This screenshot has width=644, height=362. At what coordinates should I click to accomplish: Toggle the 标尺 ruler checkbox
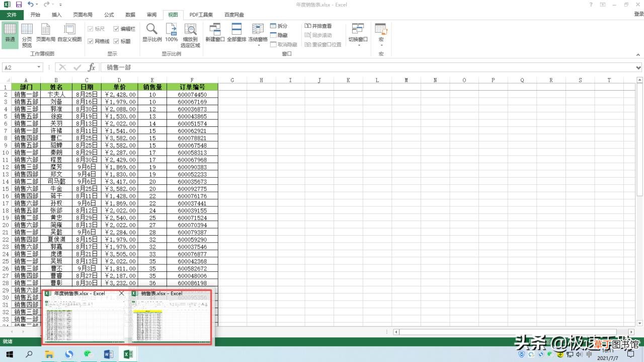coord(91,29)
